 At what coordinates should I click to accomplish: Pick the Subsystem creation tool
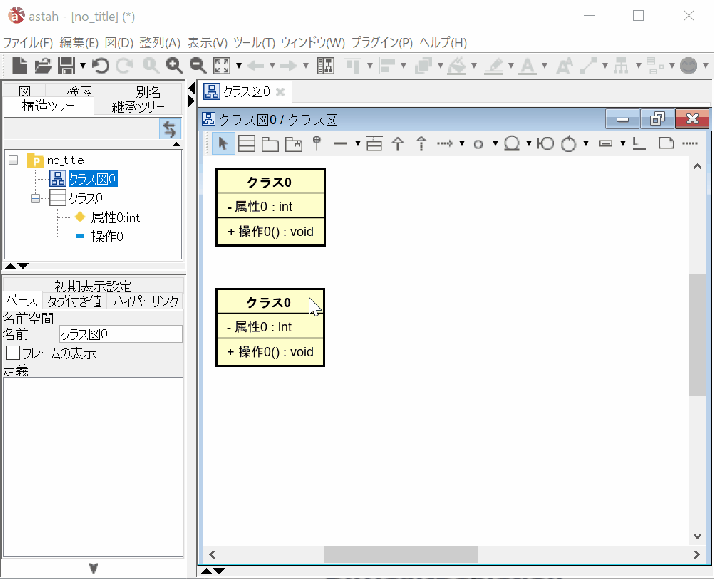coord(294,144)
